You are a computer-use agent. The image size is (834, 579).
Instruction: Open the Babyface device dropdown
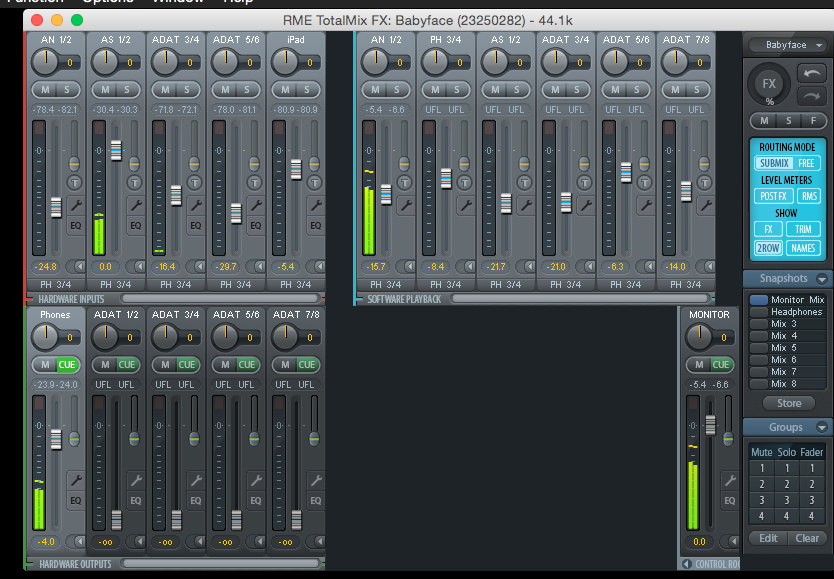click(x=787, y=45)
